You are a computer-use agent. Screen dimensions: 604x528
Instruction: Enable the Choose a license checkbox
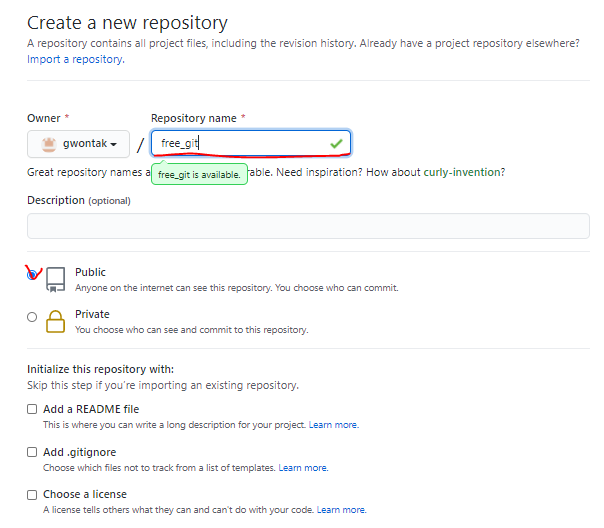[x=32, y=494]
